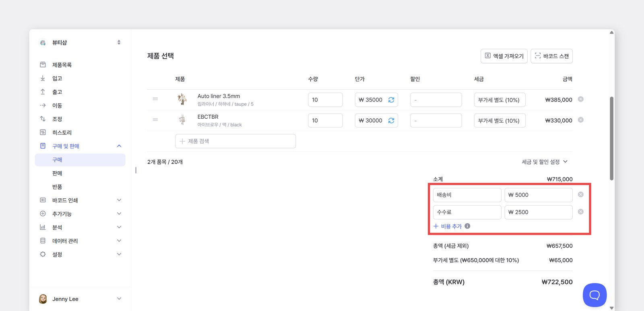Delete the 수수료 cost line
The height and width of the screenshot is (311, 644).
pyautogui.click(x=580, y=212)
